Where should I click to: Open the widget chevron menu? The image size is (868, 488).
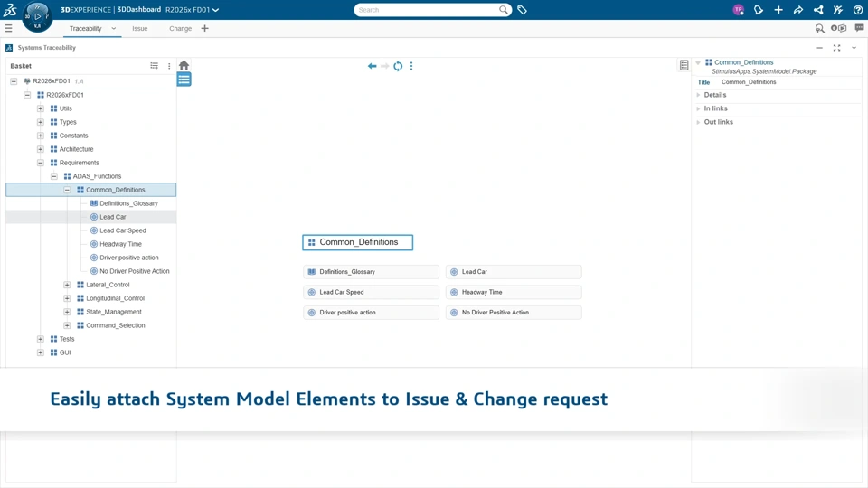(x=854, y=48)
